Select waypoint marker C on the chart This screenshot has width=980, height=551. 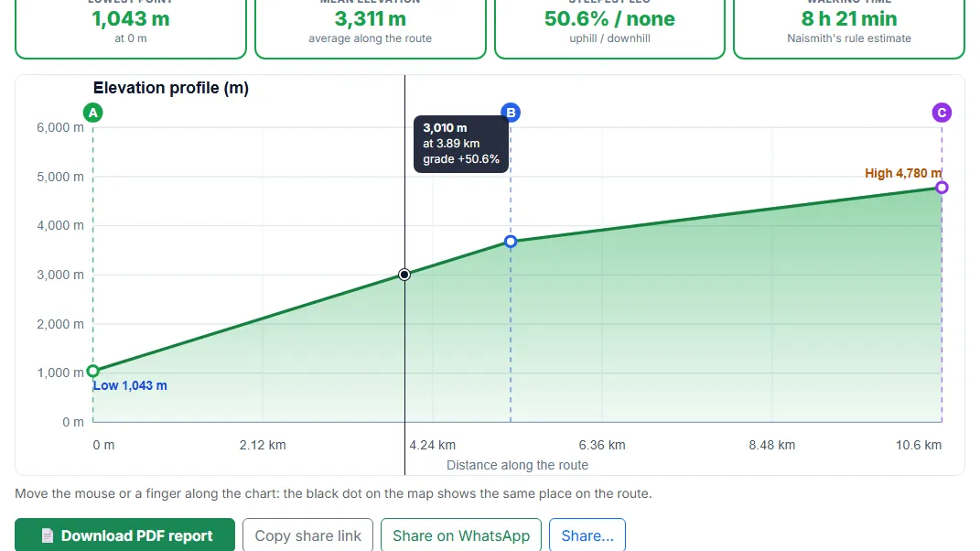942,113
